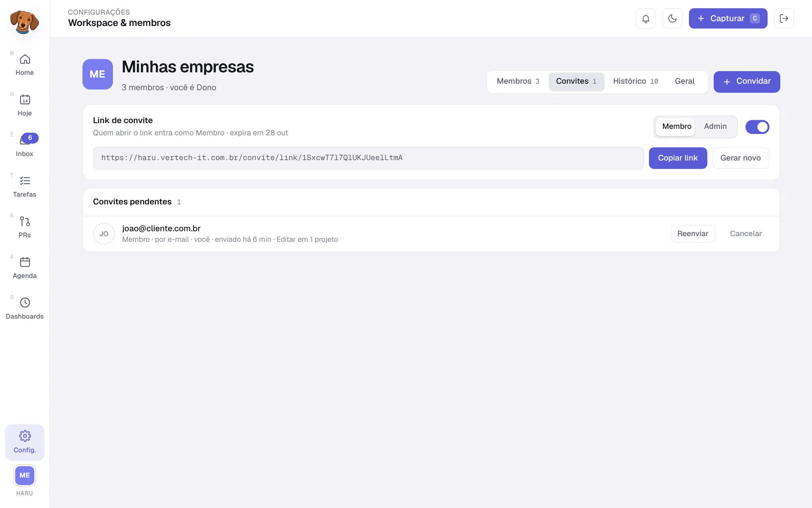Open Tarefas list in sidebar
Screen dimensions: 812x508
(x=25, y=187)
